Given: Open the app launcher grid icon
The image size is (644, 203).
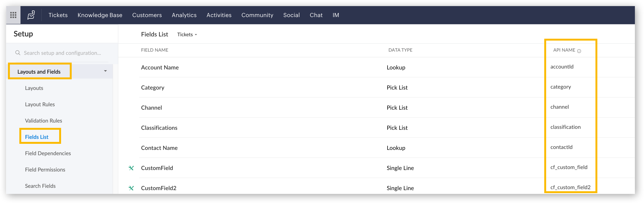Looking at the screenshot, I should 13,15.
